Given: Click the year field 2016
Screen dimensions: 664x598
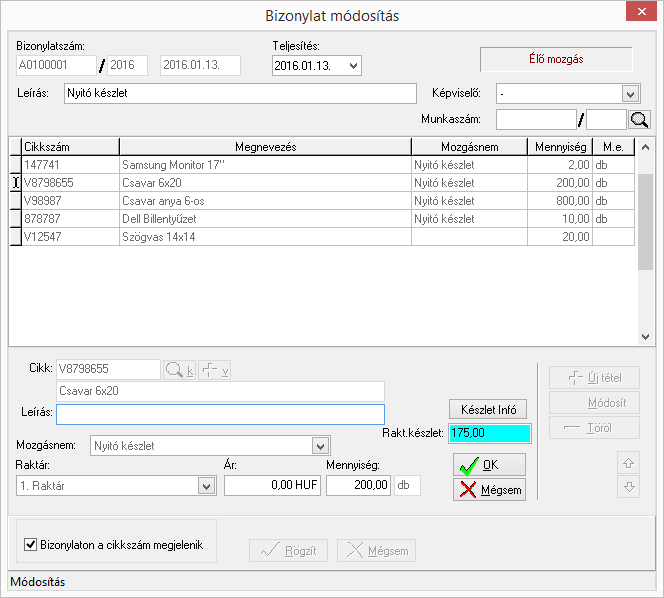Looking at the screenshot, I should [x=127, y=65].
